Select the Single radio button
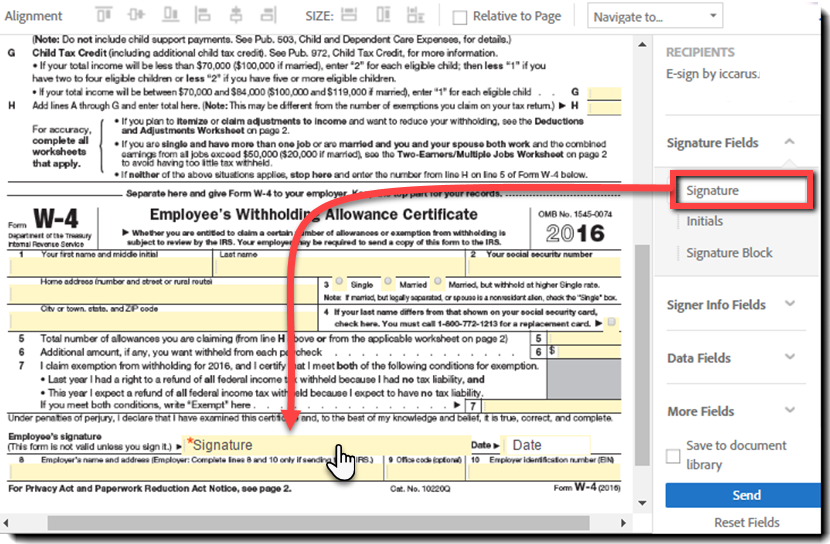 [339, 282]
